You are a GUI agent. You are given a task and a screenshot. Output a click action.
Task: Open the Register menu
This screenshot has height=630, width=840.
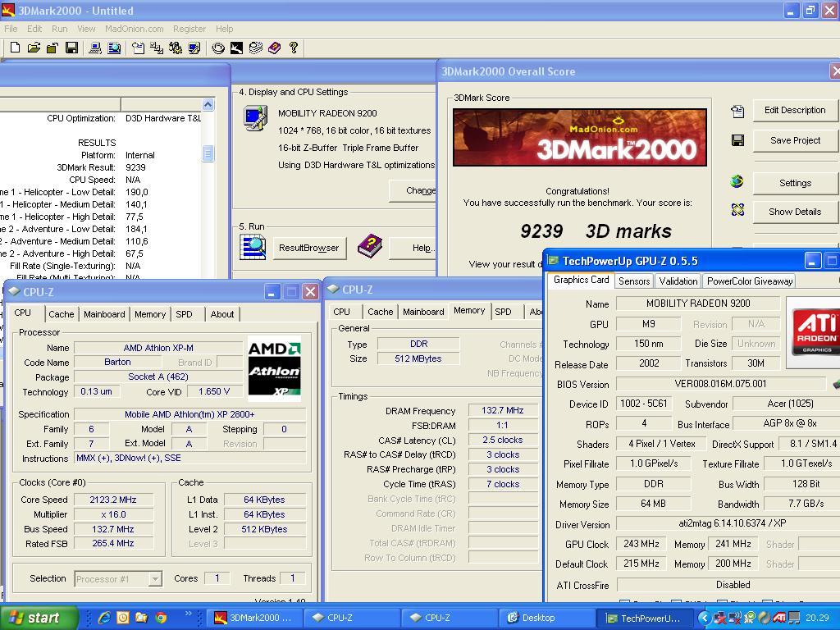(189, 29)
